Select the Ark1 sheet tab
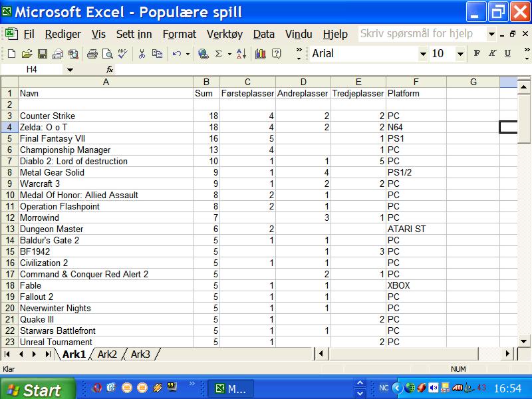Image resolution: width=532 pixels, height=399 pixels. pos(74,354)
